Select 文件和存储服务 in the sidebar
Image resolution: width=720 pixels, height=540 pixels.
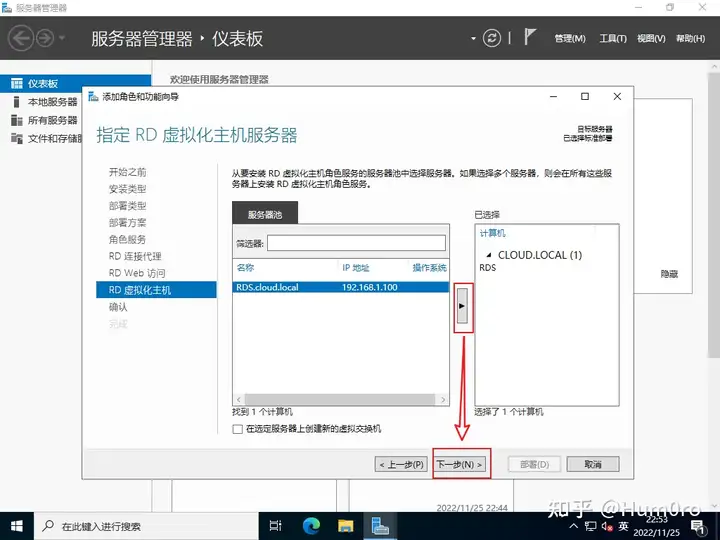point(55,138)
